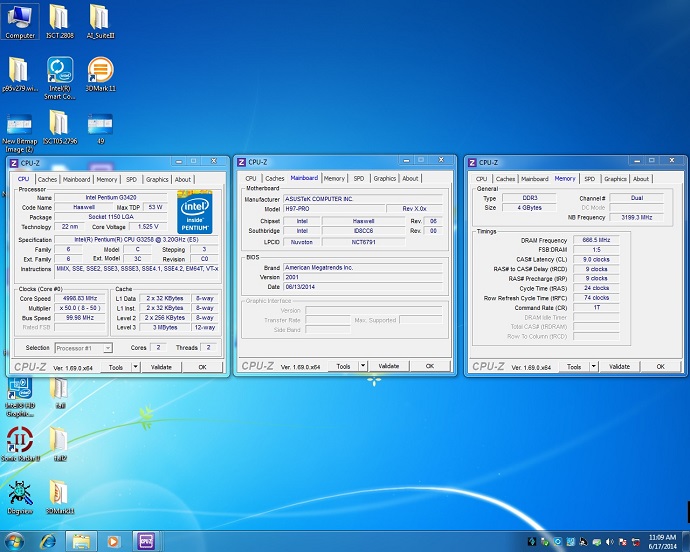
Task: Click the Core Voltage value 1.525 V
Action: tap(148, 227)
